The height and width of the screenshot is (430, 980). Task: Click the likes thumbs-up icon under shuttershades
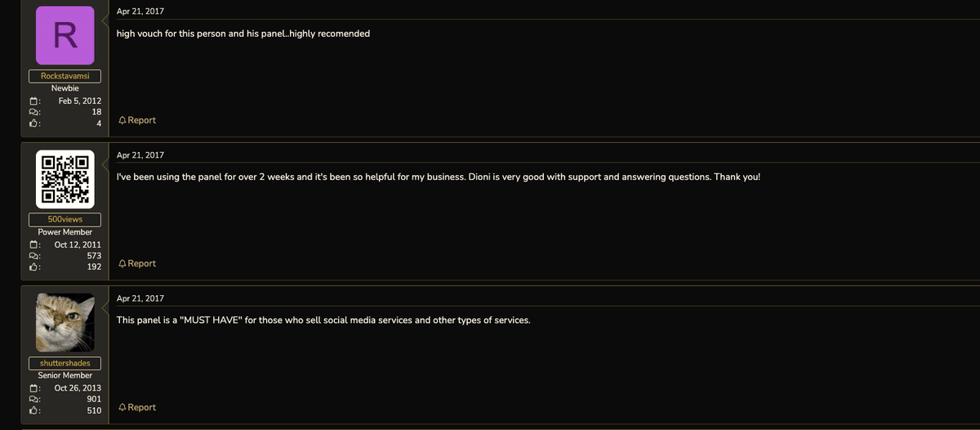click(34, 410)
